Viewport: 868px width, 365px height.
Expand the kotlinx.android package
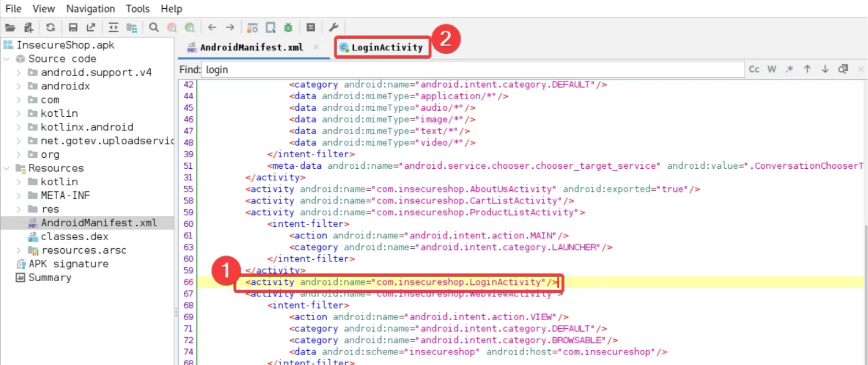(x=19, y=127)
